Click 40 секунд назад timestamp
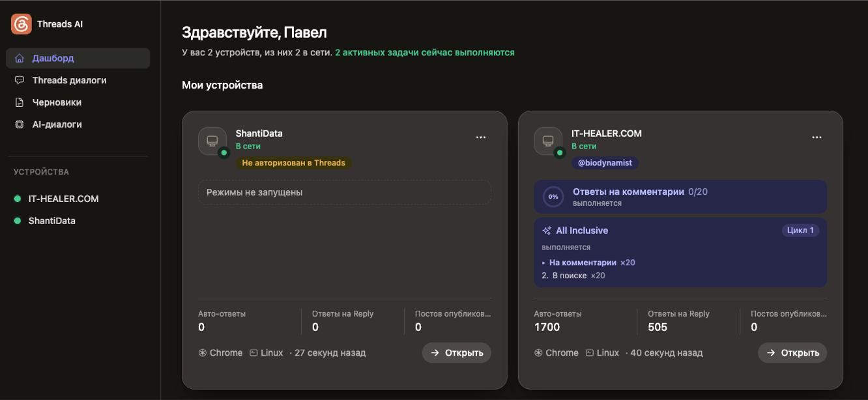 click(x=667, y=352)
